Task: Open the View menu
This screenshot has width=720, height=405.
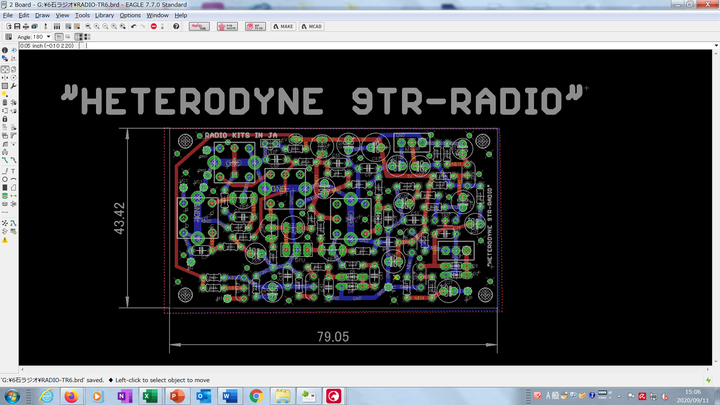Action: (62, 15)
